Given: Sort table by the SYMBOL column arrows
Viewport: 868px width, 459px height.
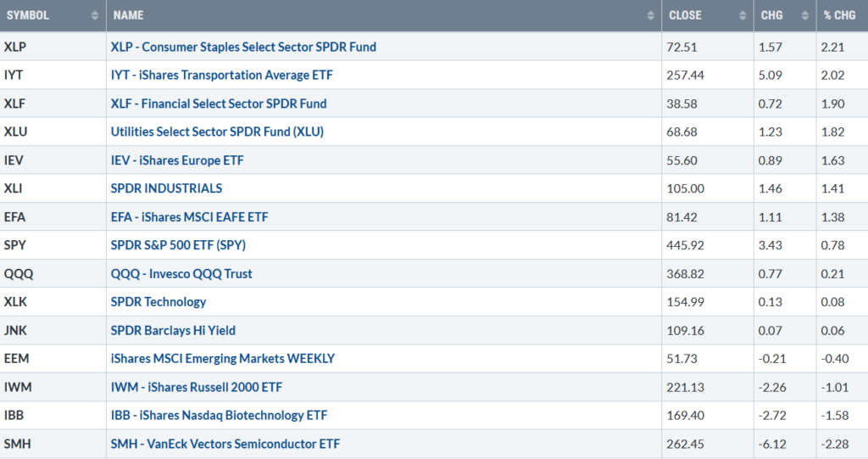Looking at the screenshot, I should click(95, 15).
